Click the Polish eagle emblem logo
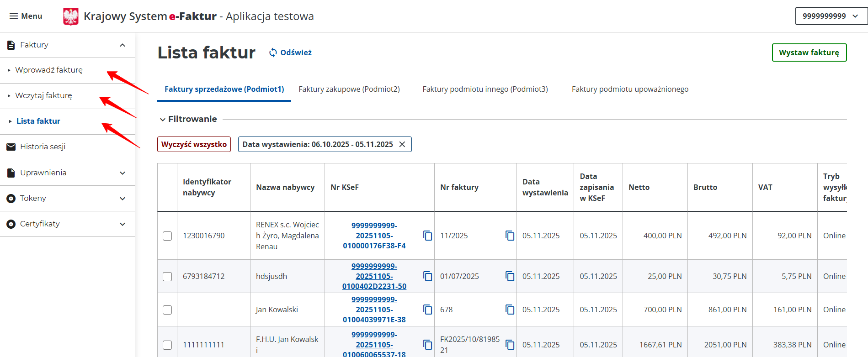The image size is (868, 357). 71,16
